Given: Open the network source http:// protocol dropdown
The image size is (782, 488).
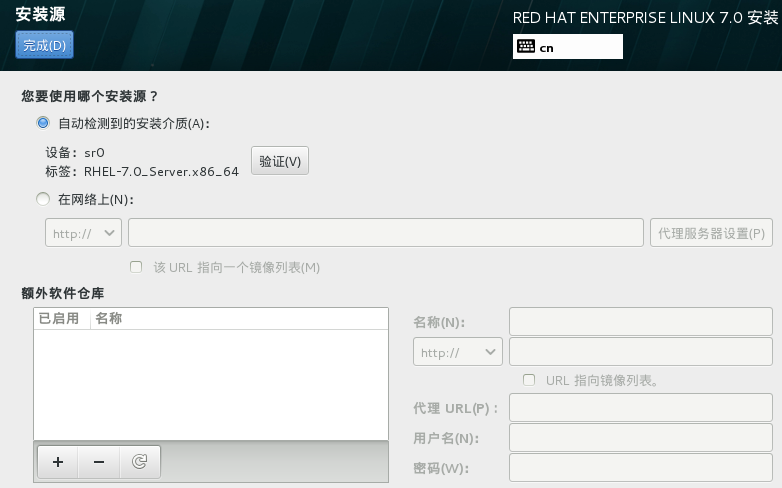Looking at the screenshot, I should 83,233.
